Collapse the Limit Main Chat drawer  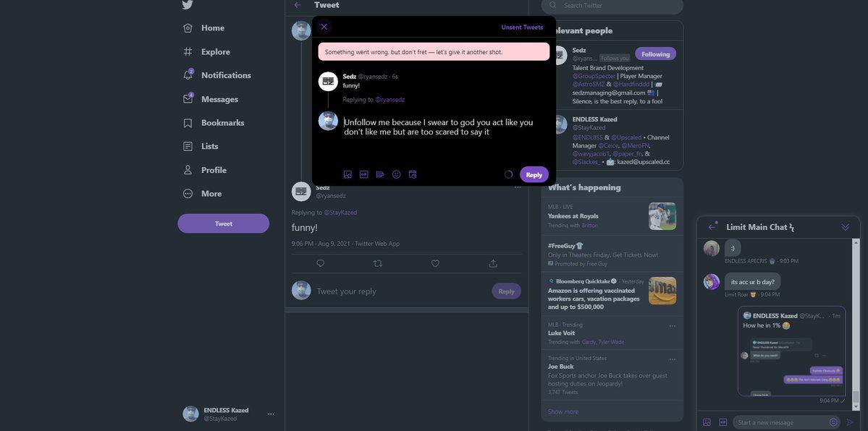(x=845, y=227)
